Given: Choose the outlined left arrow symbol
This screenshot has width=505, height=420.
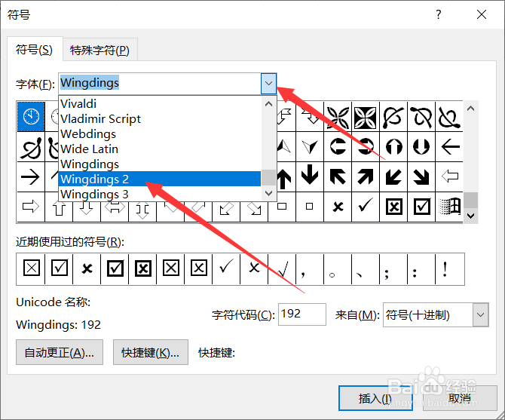Looking at the screenshot, I should [x=450, y=176].
